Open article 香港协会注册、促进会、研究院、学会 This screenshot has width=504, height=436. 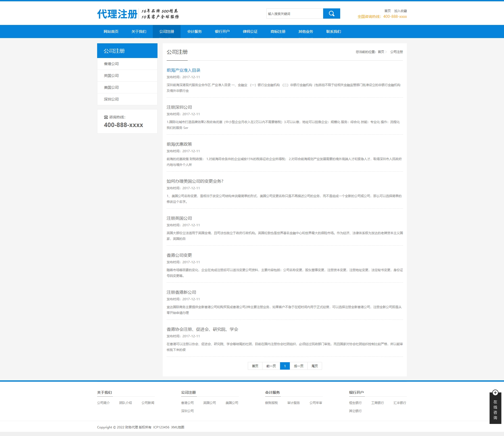[202, 329]
